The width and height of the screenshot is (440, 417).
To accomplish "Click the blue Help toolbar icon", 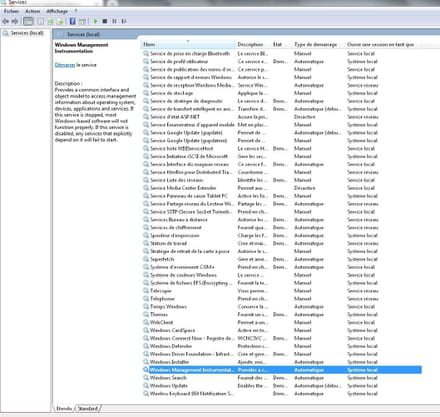I will click(72, 21).
